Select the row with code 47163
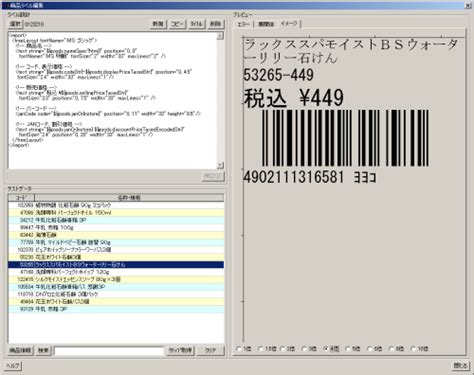474x375 pixels. pos(116,272)
